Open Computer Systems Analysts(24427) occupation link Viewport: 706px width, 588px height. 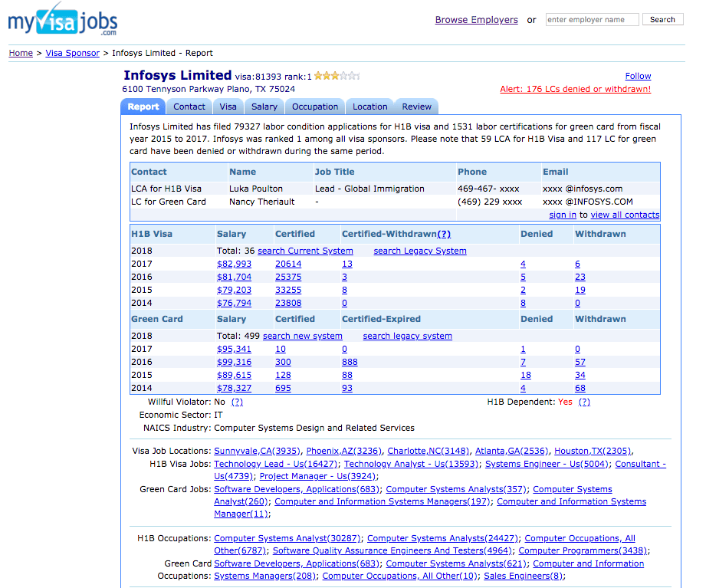(x=442, y=538)
